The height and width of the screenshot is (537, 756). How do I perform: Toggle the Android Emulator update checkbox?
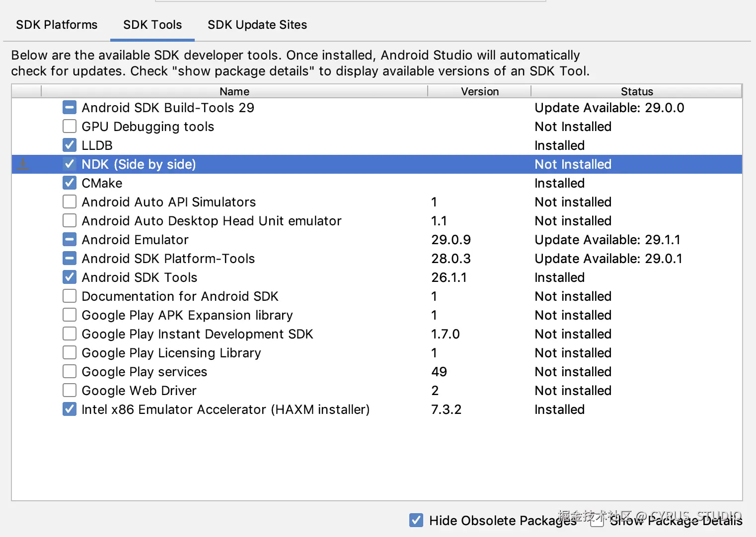tap(70, 240)
